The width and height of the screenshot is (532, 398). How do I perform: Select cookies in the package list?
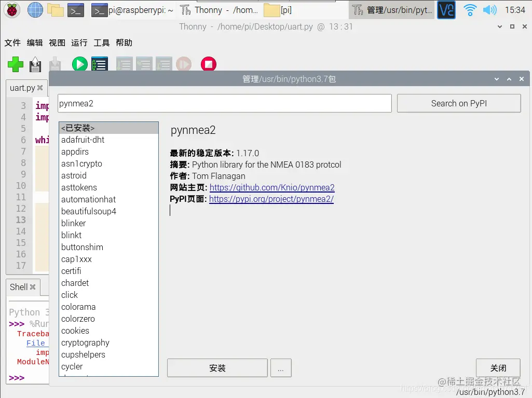pos(108,331)
